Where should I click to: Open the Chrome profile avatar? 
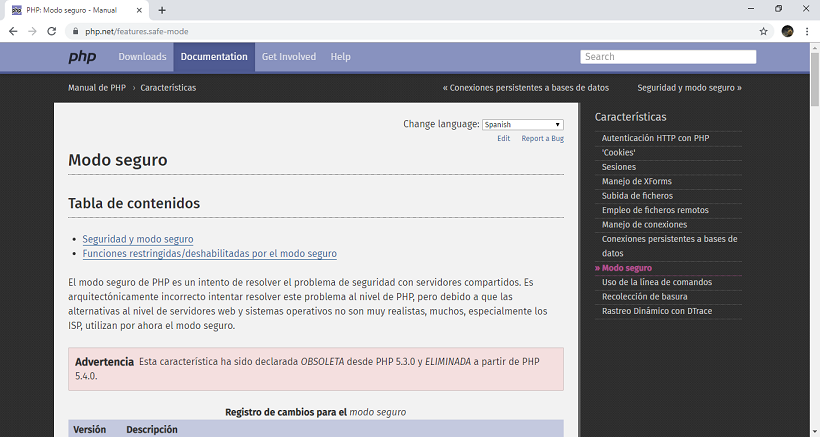point(788,31)
